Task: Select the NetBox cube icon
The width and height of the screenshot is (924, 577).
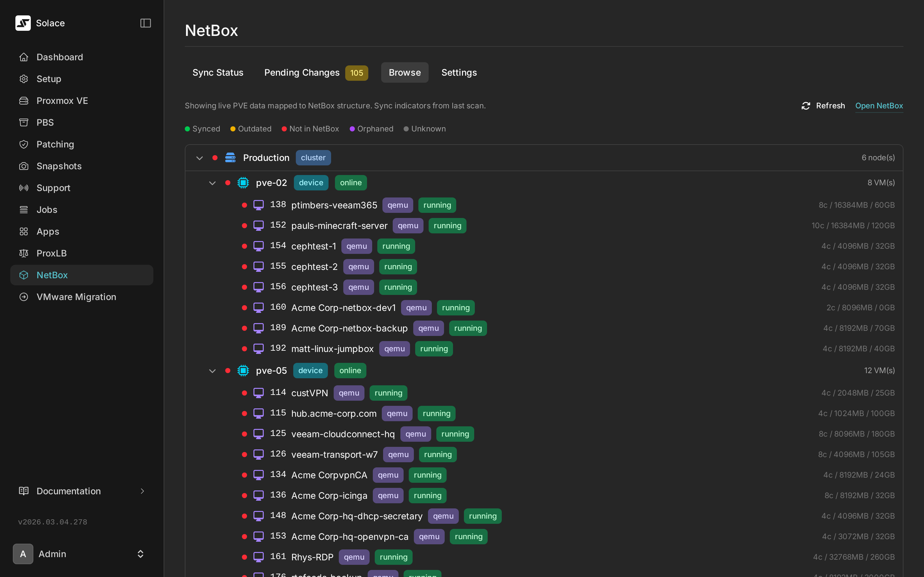Action: [24, 275]
